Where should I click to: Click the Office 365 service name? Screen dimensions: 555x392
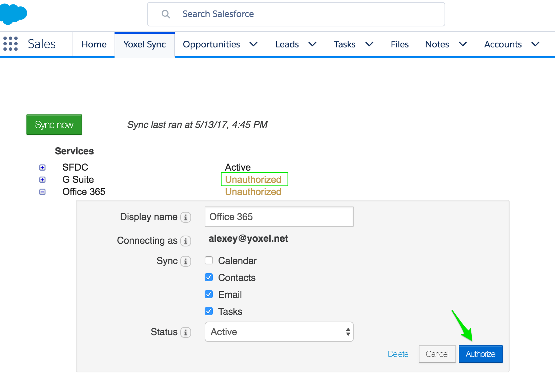coord(84,192)
